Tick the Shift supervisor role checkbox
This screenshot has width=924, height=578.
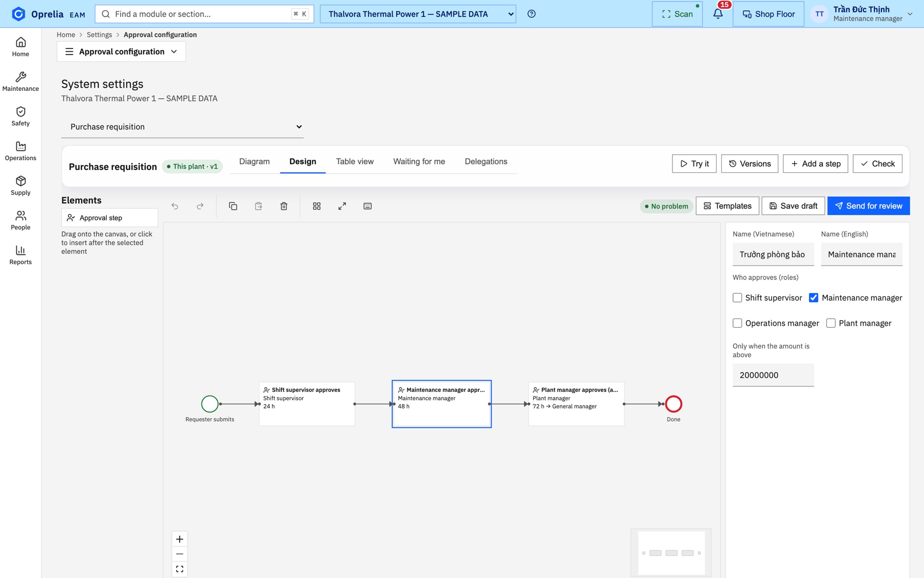click(738, 298)
